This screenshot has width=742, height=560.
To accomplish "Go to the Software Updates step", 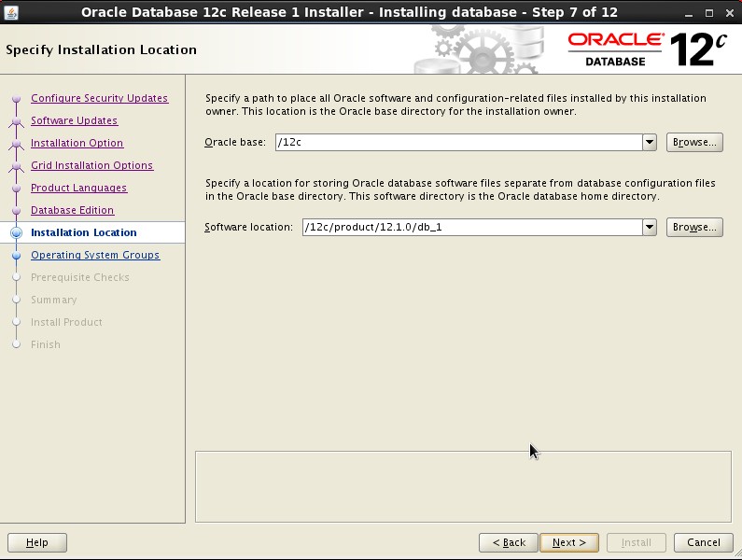I will click(x=74, y=120).
